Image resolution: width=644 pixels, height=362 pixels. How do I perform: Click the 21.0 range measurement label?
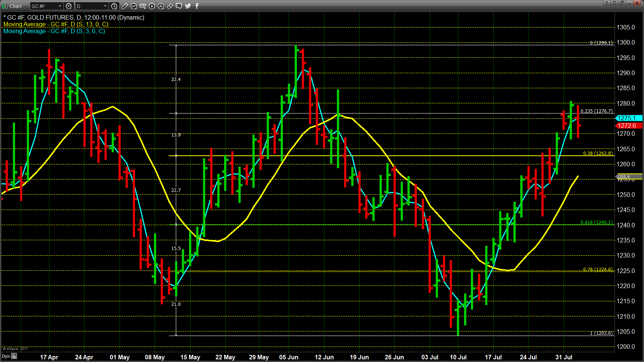176,304
